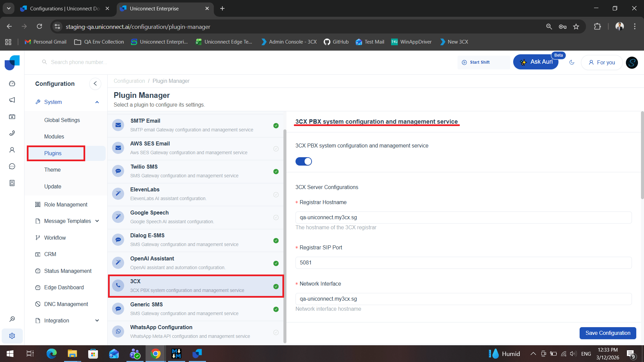The image size is (644, 362).
Task: Click the WhatsApp Configuration plugin icon
Action: pyautogui.click(x=118, y=331)
